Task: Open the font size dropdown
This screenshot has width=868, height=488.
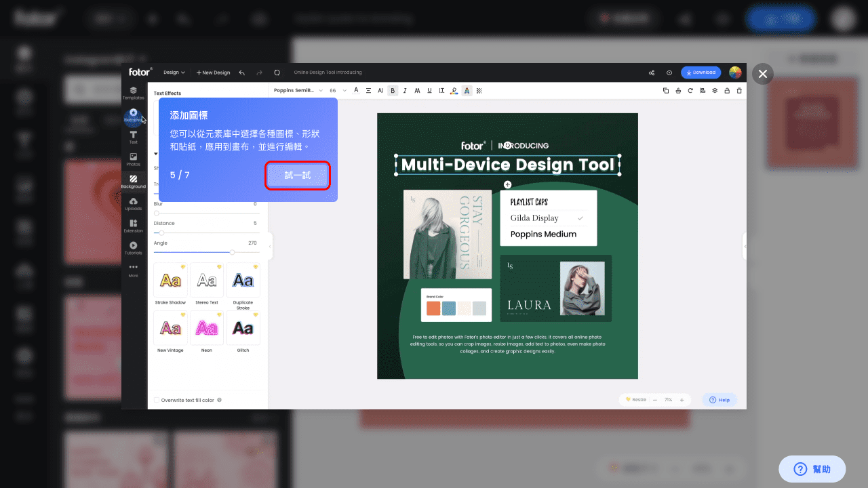Action: pos(337,90)
